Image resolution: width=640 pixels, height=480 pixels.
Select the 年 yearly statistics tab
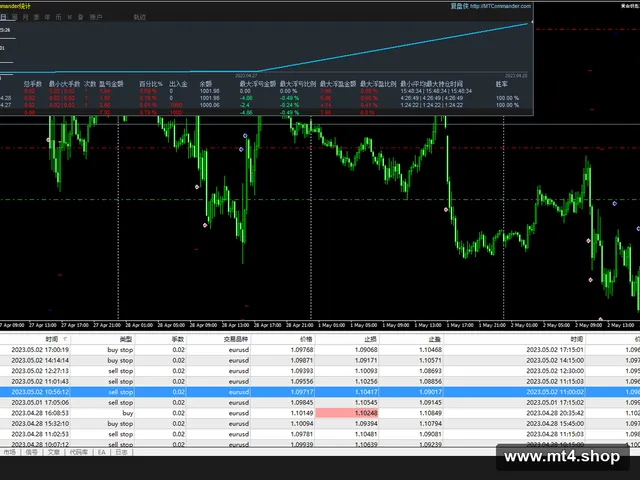pyautogui.click(x=47, y=17)
